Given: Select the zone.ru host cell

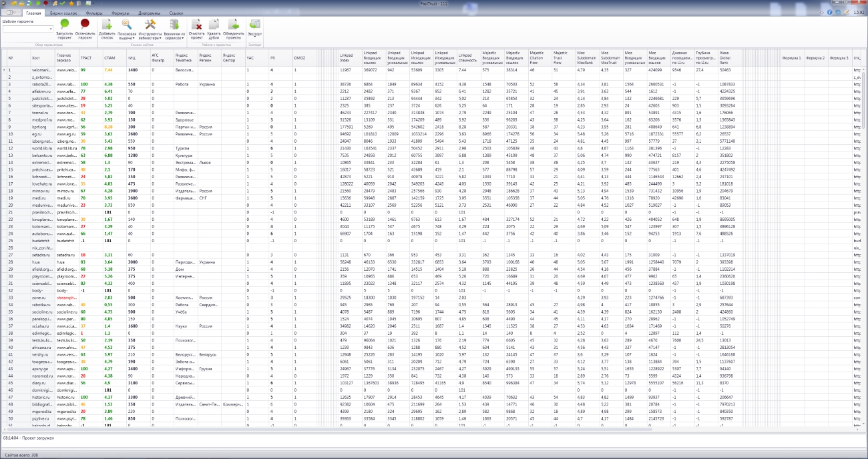Looking at the screenshot, I should point(43,298).
